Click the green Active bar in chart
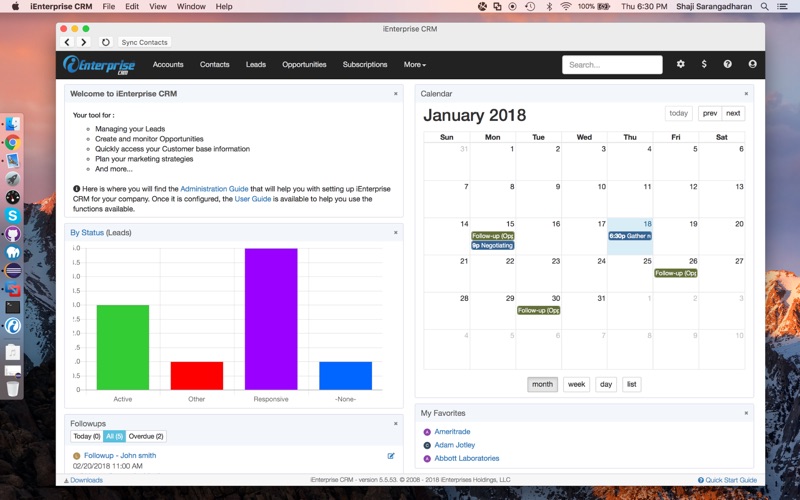Screen dimensions: 800x500 coord(122,347)
